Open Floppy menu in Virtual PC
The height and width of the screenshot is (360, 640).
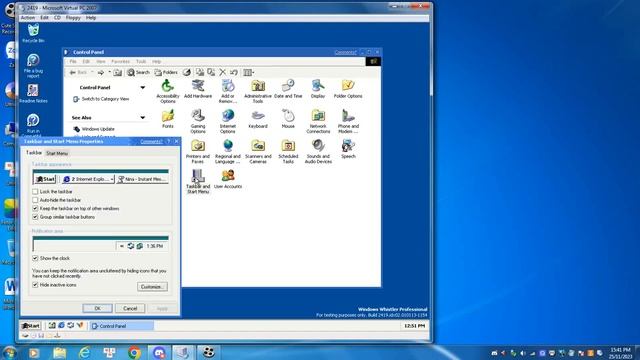73,18
